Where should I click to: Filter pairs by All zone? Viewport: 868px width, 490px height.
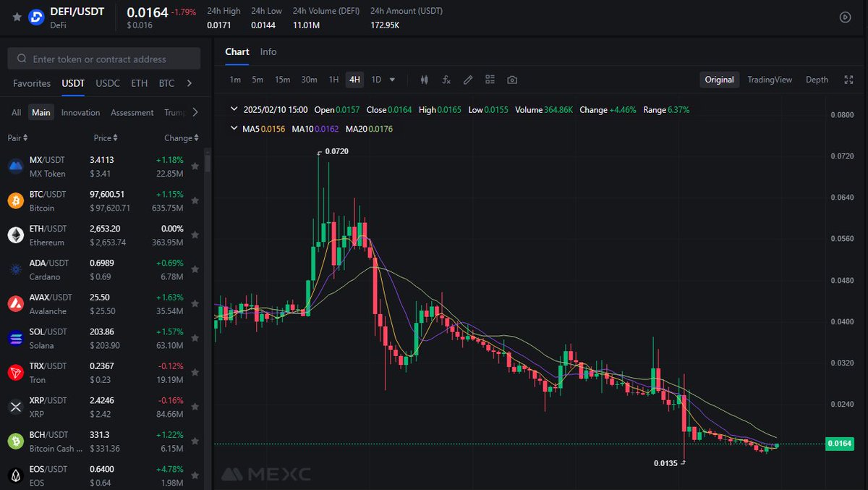[16, 112]
